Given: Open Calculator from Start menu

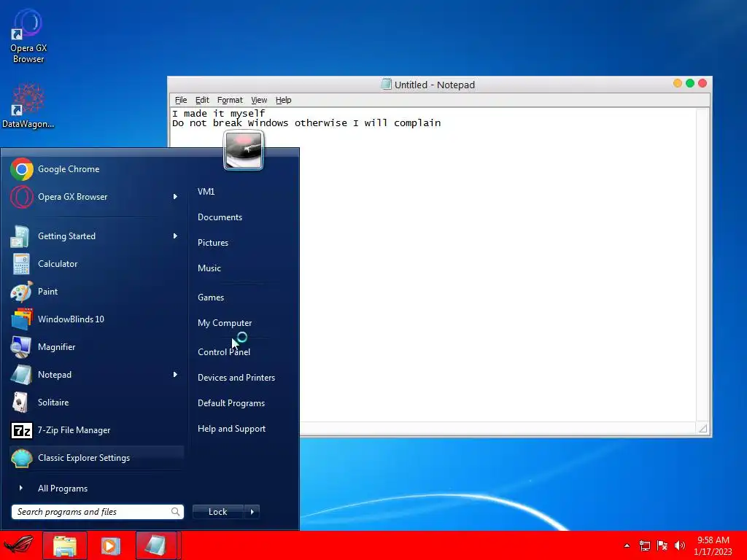Looking at the screenshot, I should (x=96, y=264).
